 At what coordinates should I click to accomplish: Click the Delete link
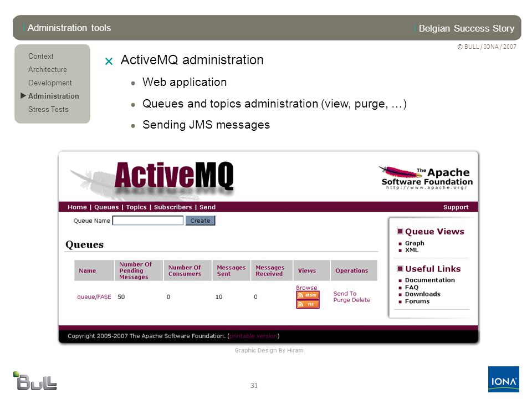[x=361, y=300]
